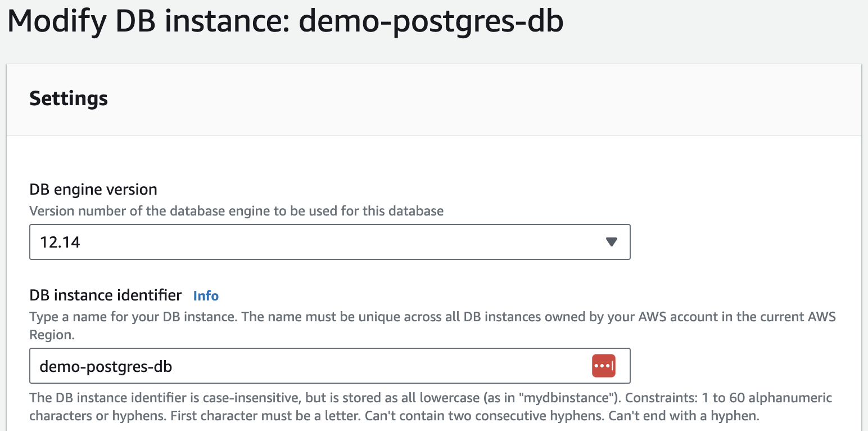Select the DB instance identifier label

tap(106, 295)
